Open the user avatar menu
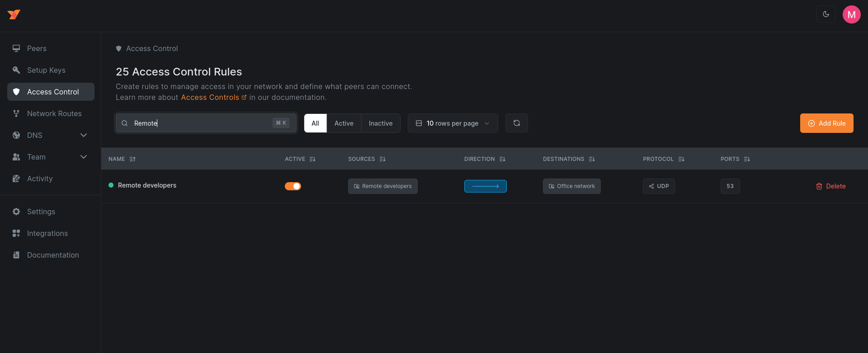868x353 pixels. [x=851, y=14]
